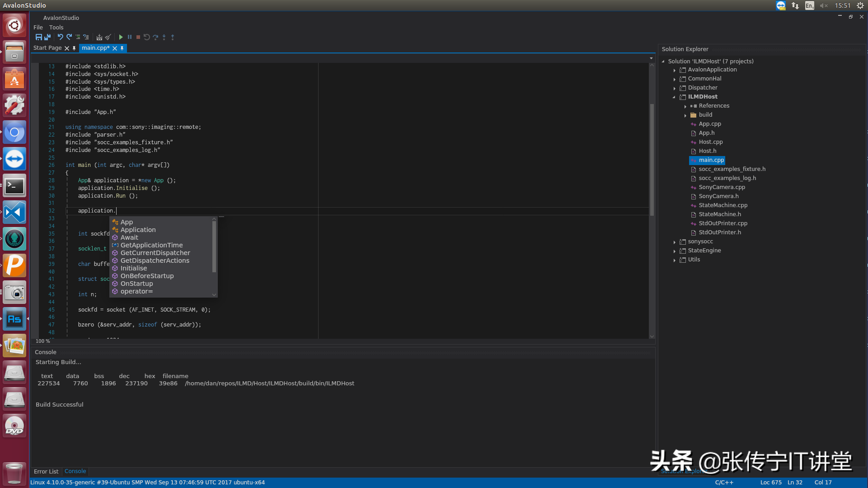This screenshot has width=868, height=488.
Task: Switch to the Error List tab
Action: [46, 471]
